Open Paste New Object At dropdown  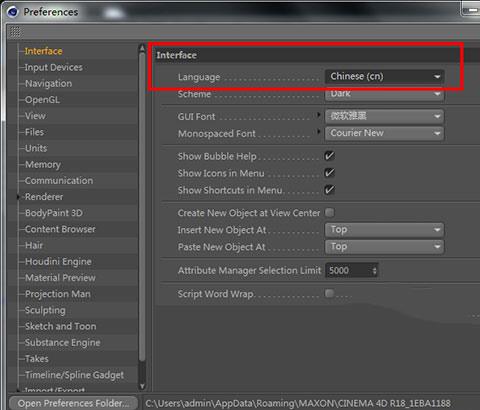(x=384, y=247)
